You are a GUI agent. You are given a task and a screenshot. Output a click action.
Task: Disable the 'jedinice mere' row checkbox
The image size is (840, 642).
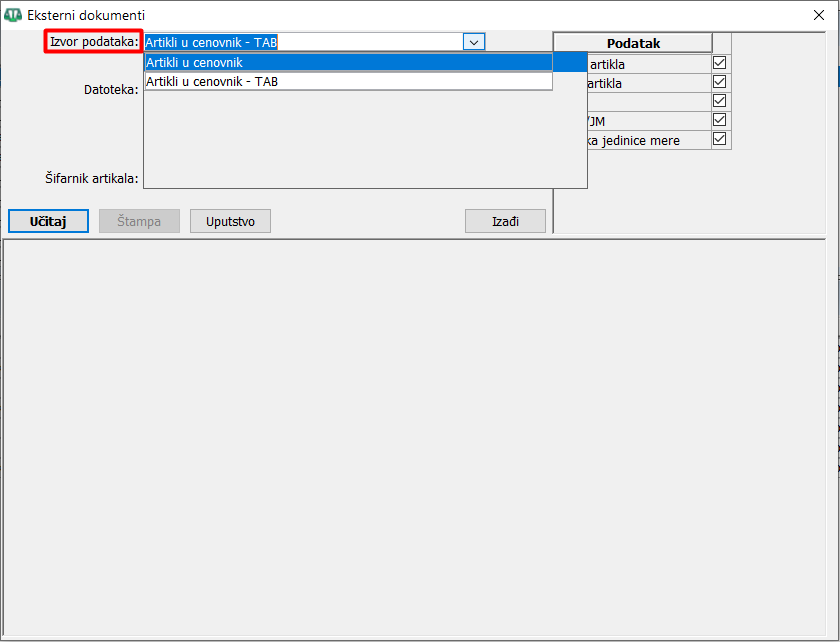(719, 139)
